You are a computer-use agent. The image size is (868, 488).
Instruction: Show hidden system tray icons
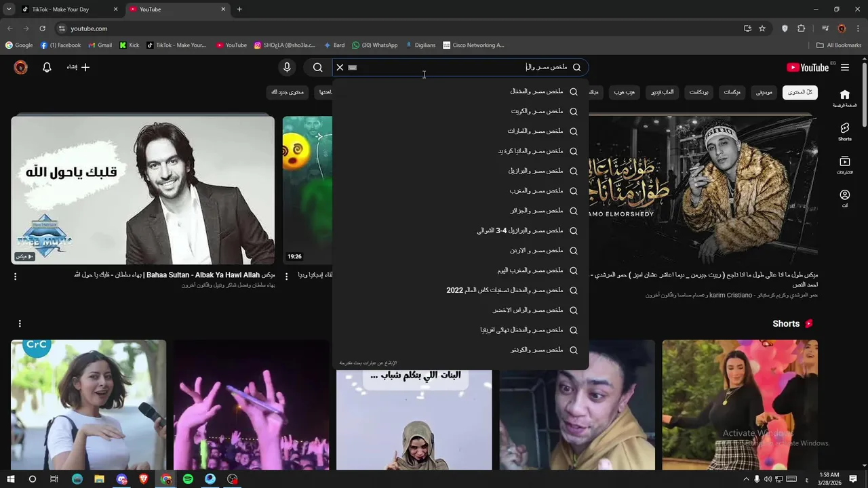coord(746,479)
